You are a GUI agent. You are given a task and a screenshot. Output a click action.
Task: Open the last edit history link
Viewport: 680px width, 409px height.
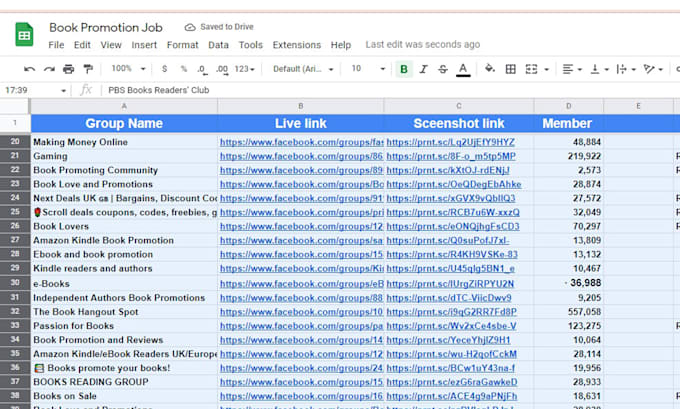click(422, 44)
